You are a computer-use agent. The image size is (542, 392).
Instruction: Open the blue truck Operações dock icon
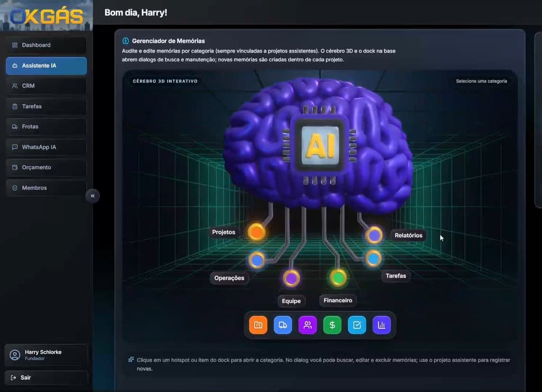283,325
